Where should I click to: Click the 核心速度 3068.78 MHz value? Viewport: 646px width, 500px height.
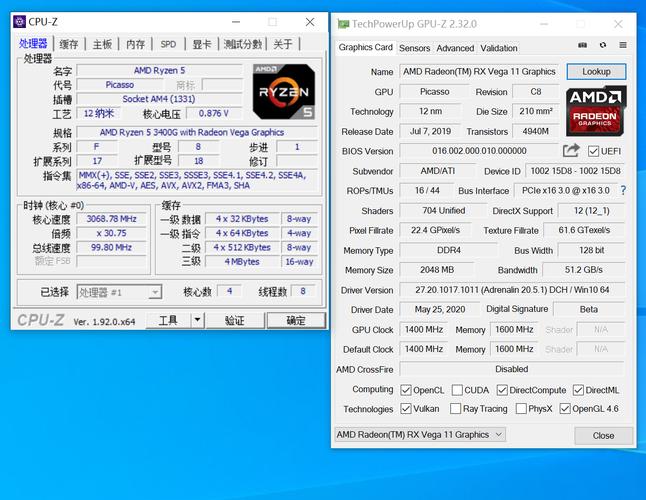click(111, 219)
